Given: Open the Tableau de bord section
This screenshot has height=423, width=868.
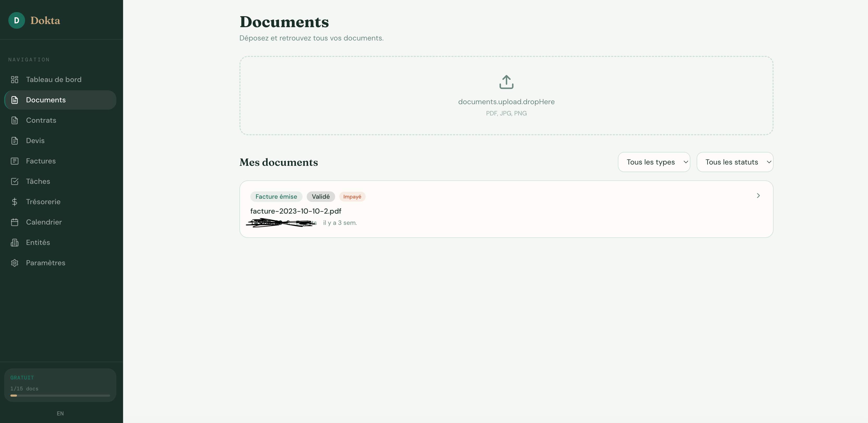Looking at the screenshot, I should pyautogui.click(x=53, y=79).
